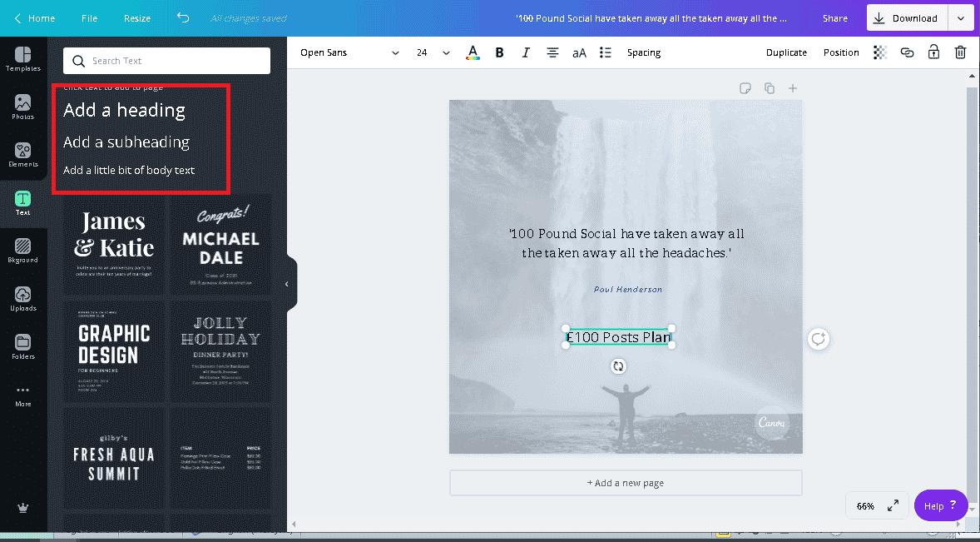Open the Elements sidebar panel
Screen dimensions: 980x542
pos(23,155)
